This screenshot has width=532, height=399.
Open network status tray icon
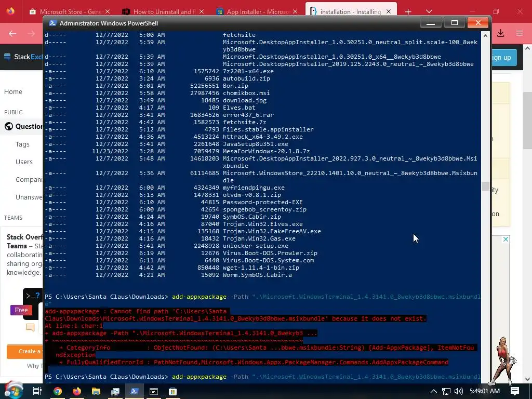click(446, 391)
